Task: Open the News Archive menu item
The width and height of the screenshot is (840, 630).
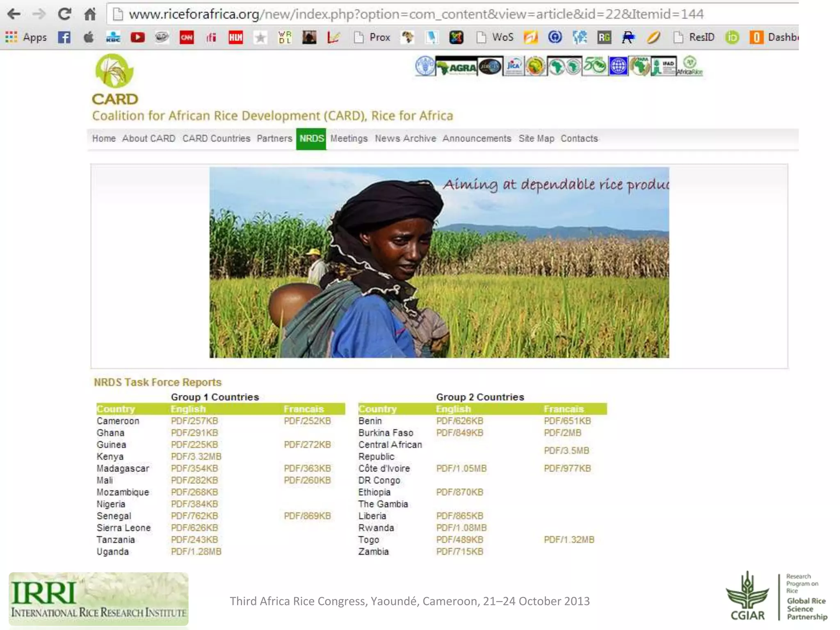Action: click(x=405, y=139)
